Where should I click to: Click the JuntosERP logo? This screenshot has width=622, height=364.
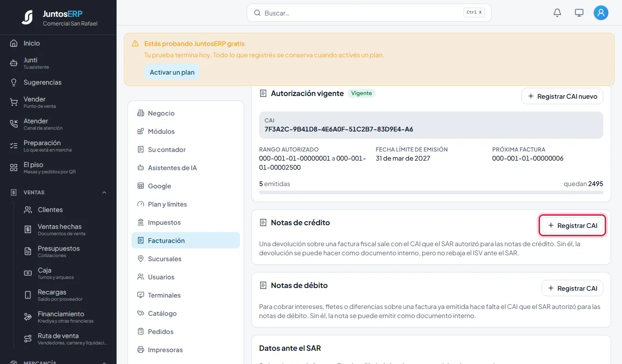point(27,17)
